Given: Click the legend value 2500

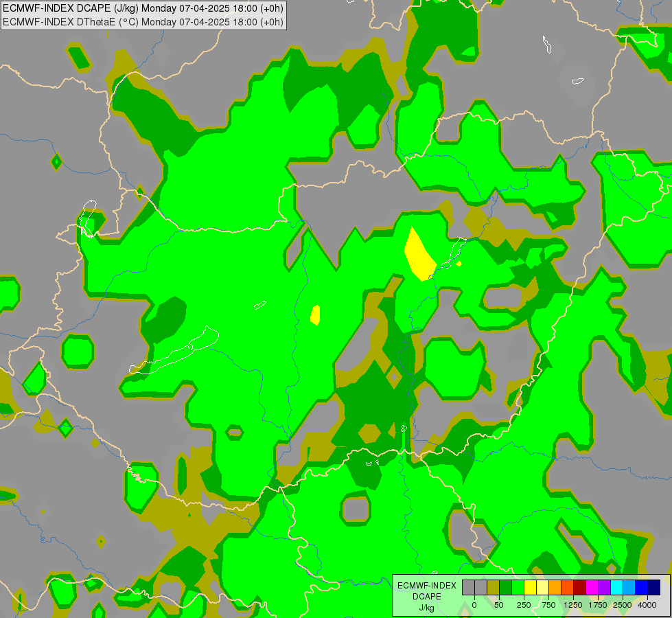Looking at the screenshot, I should coord(623,605).
